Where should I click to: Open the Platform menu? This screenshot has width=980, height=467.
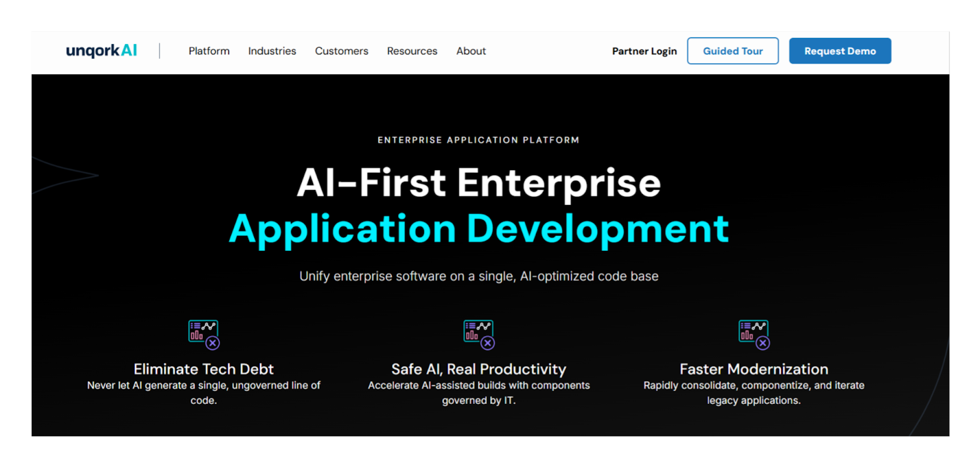tap(209, 51)
